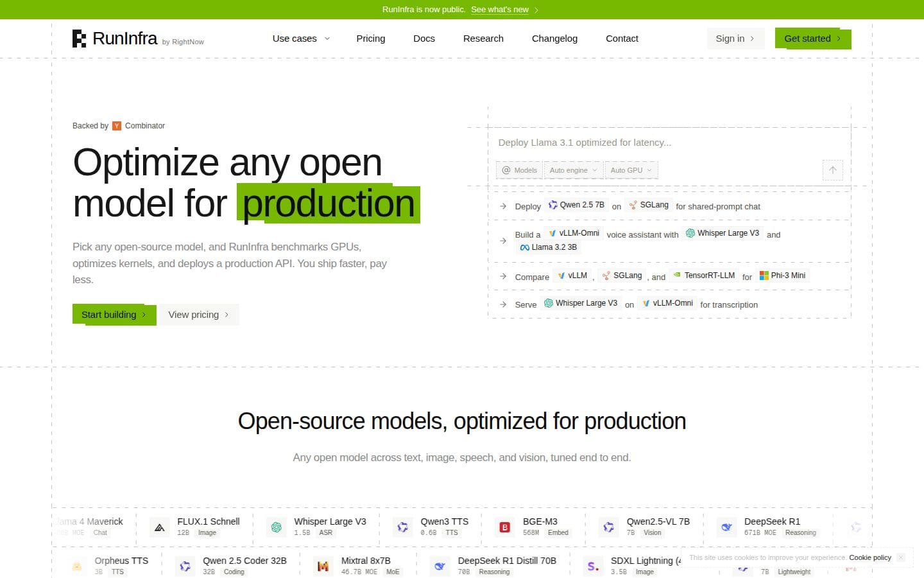This screenshot has width=924, height=578.
Task: Click the Meta icon next to Llama 3.2 3B
Action: (x=524, y=247)
